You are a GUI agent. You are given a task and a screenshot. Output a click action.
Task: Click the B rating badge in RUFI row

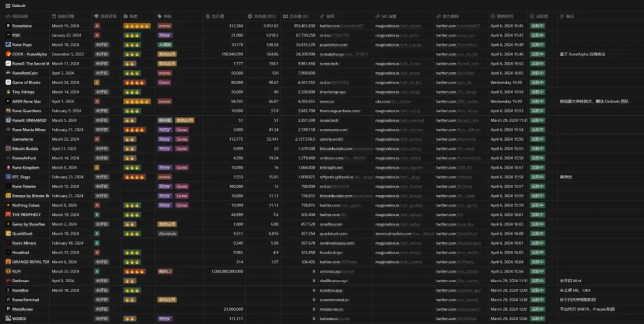click(97, 271)
